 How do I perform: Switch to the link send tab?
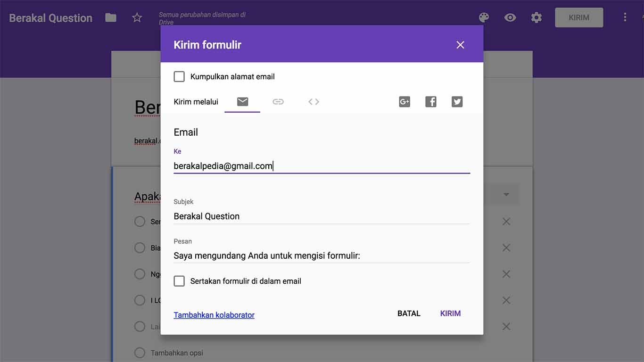278,102
